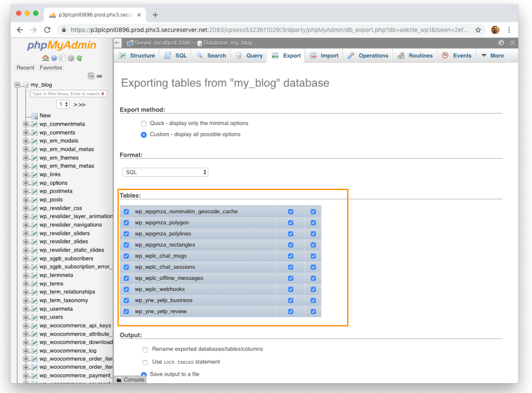Click the phpMyAdmin home icon
The height and width of the screenshot is (393, 532).
tap(45, 58)
